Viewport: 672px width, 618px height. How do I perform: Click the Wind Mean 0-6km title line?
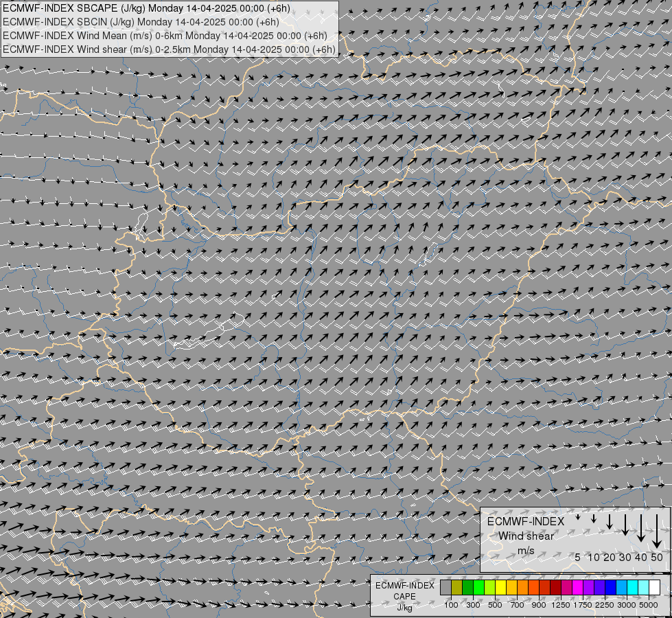(x=165, y=36)
